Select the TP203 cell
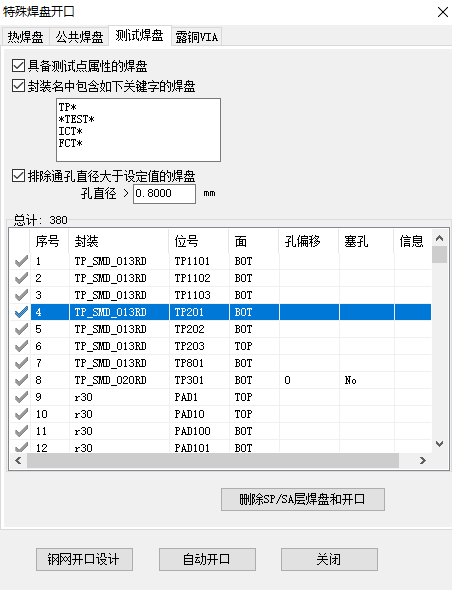This screenshot has width=452, height=590. coord(199,346)
